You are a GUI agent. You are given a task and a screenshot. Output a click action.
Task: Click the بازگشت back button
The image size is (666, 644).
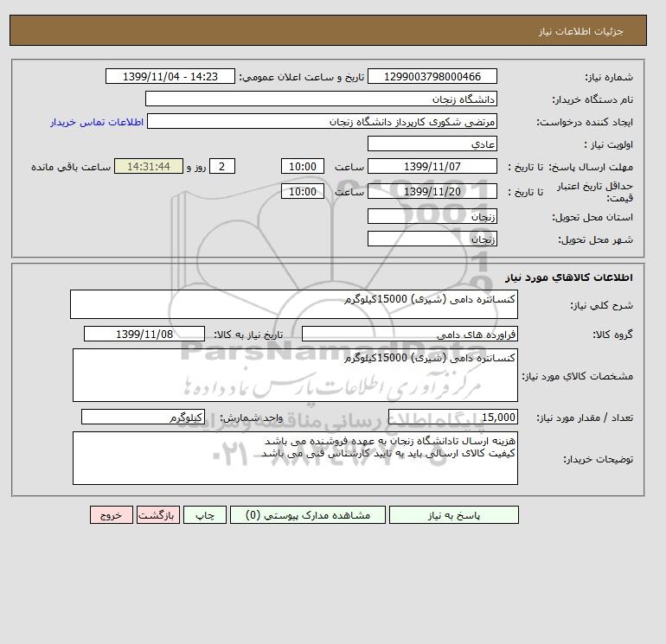pos(158,515)
